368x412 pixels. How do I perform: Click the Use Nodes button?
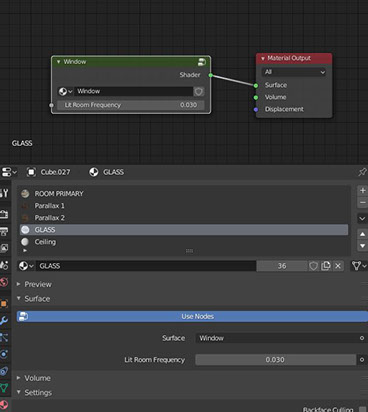click(192, 316)
